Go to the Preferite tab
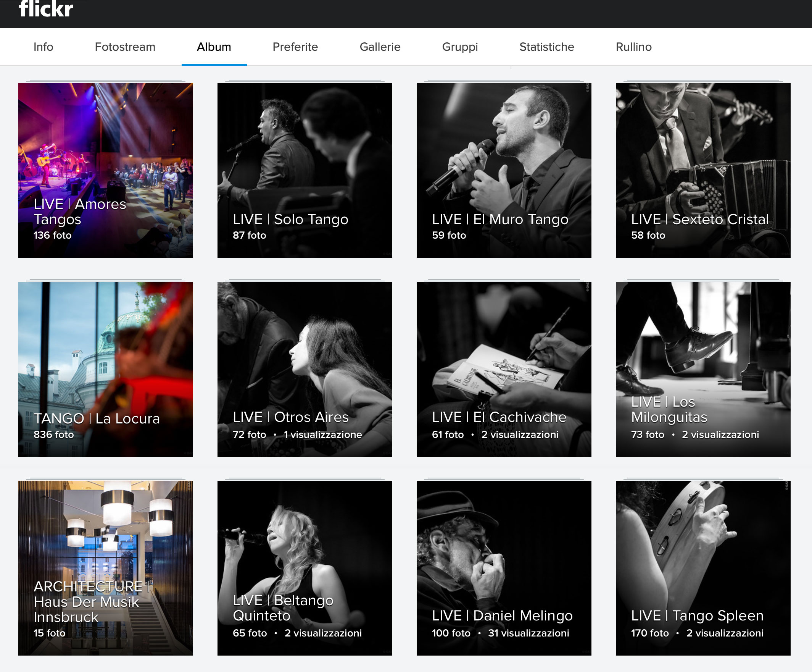The image size is (812, 672). tap(295, 47)
